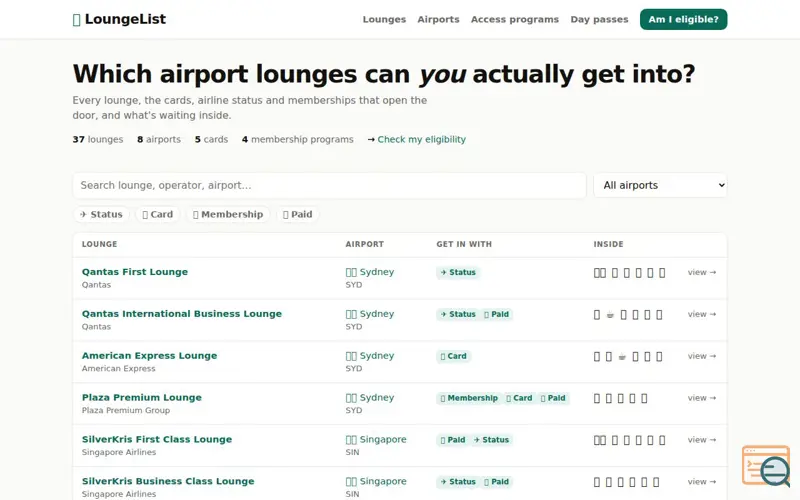Focus the lounge search field
This screenshot has width=800, height=500.
(329, 185)
